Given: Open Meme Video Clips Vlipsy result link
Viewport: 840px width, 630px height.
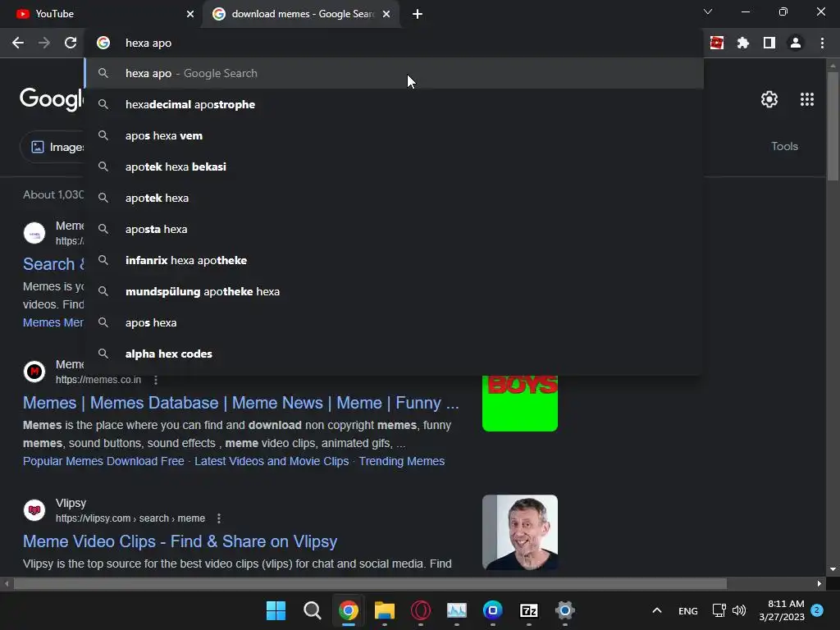Looking at the screenshot, I should pyautogui.click(x=180, y=541).
